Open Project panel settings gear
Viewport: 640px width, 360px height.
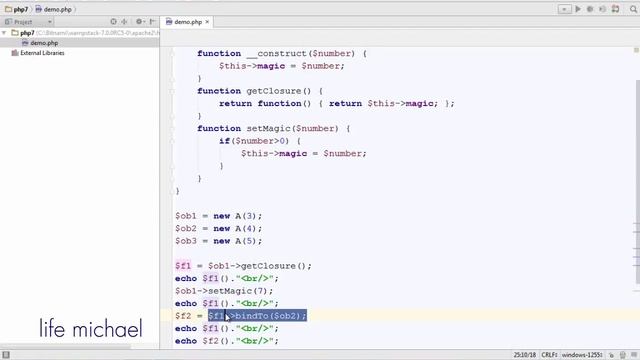pyautogui.click(x=140, y=22)
